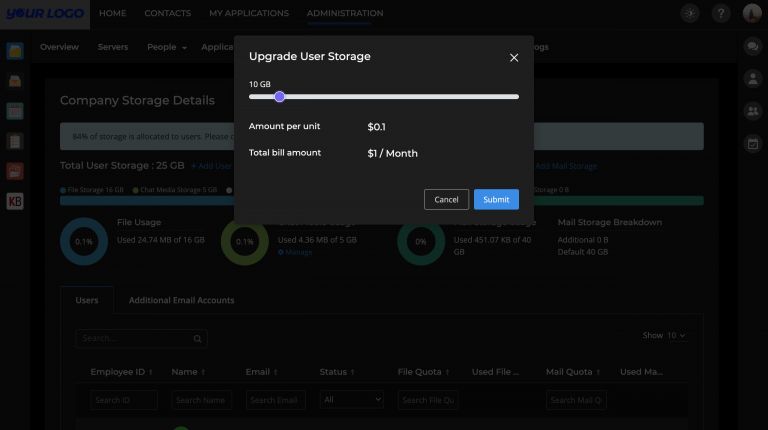Click the Search Mail Quota field
The image size is (768, 430).
coord(576,400)
